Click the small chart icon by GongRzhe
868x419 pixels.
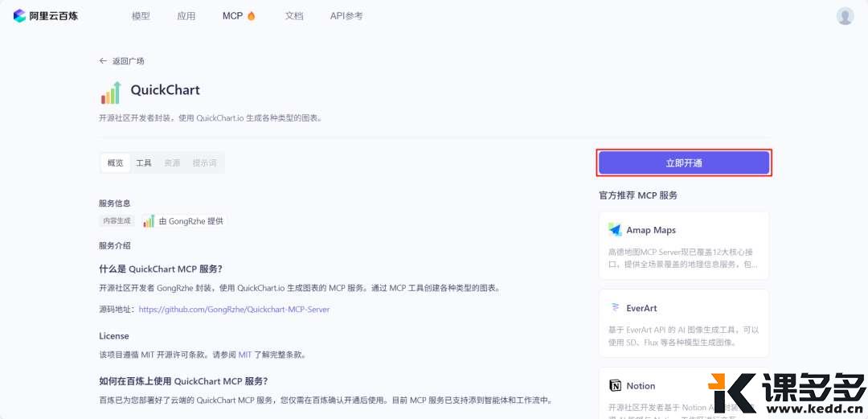point(149,220)
